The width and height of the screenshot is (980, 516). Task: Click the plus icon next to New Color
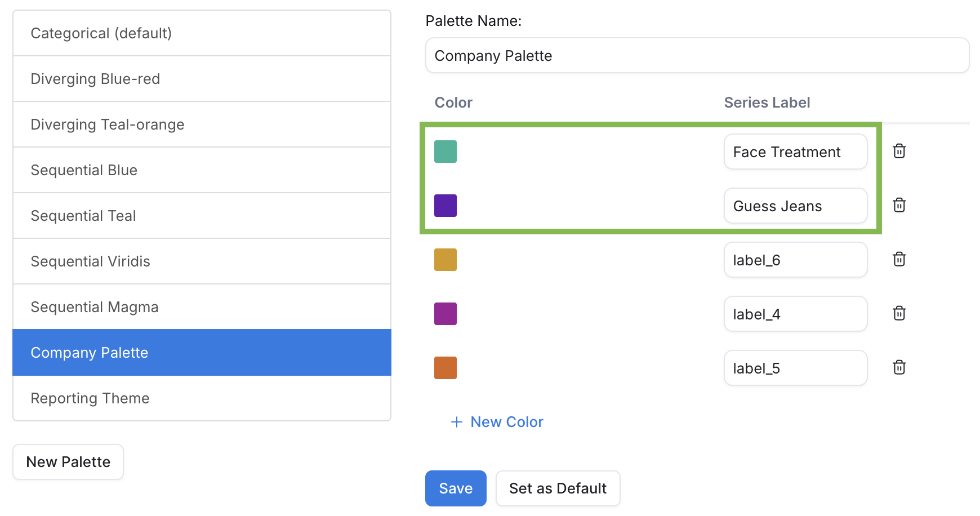click(x=456, y=421)
